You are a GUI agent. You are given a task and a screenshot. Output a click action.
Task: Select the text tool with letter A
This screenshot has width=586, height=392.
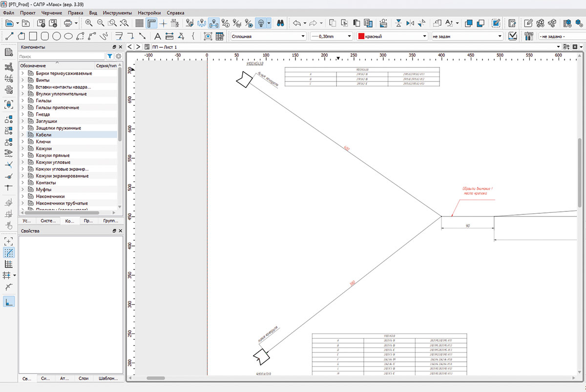[158, 36]
